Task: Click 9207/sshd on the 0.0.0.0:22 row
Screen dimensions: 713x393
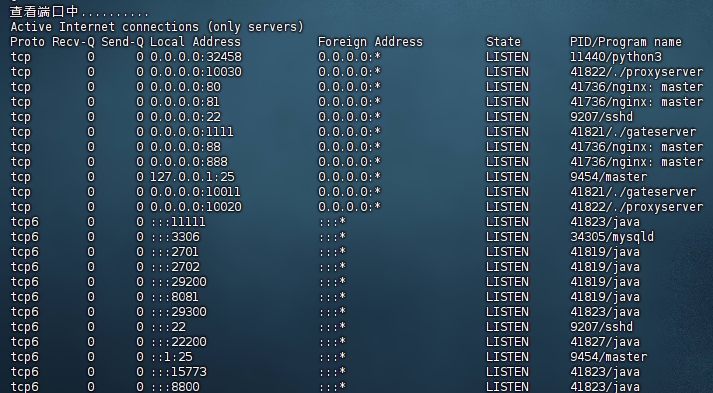Action: click(x=601, y=117)
